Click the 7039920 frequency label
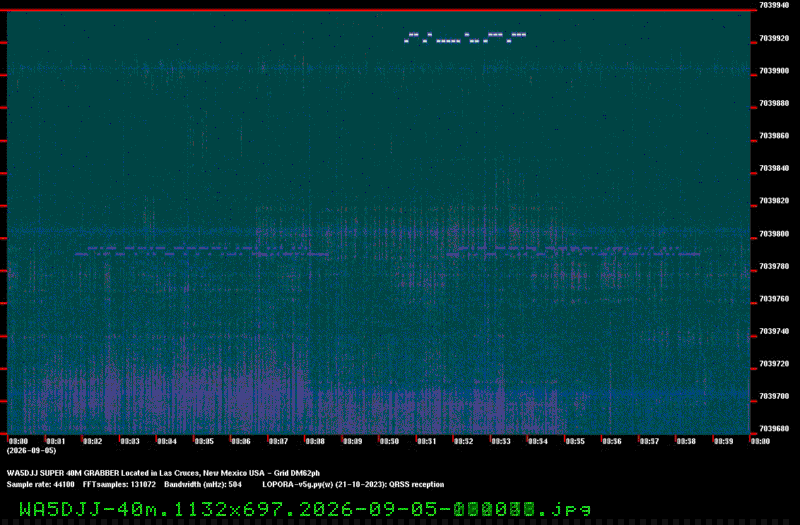The width and height of the screenshot is (800, 525). click(774, 38)
